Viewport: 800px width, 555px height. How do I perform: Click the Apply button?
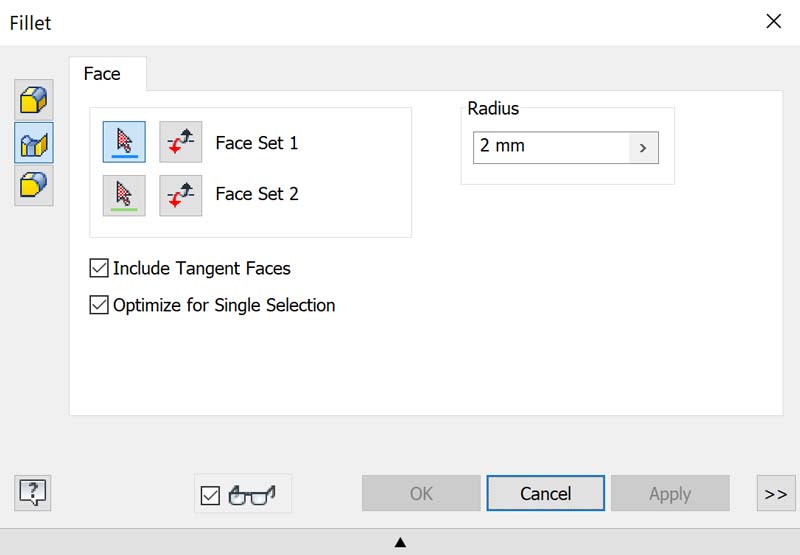coord(669,493)
